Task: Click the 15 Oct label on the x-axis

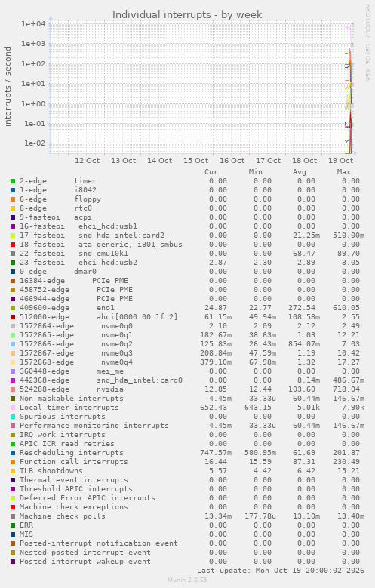Action: (195, 161)
